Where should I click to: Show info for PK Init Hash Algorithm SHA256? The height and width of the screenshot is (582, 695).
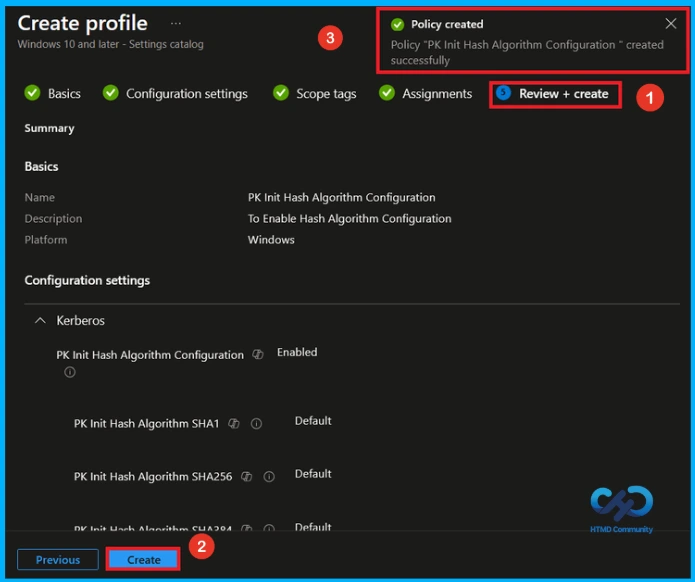(x=269, y=477)
